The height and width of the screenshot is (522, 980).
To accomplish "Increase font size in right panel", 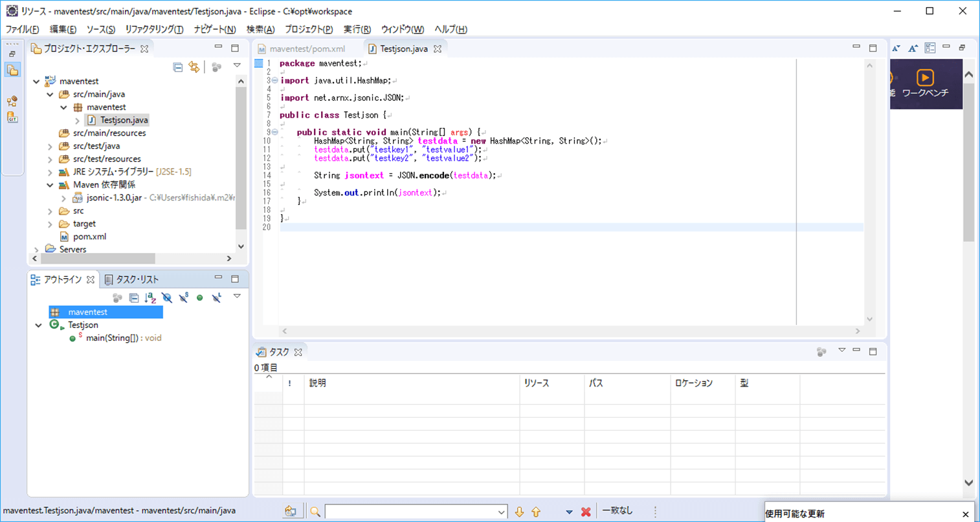I will point(913,49).
